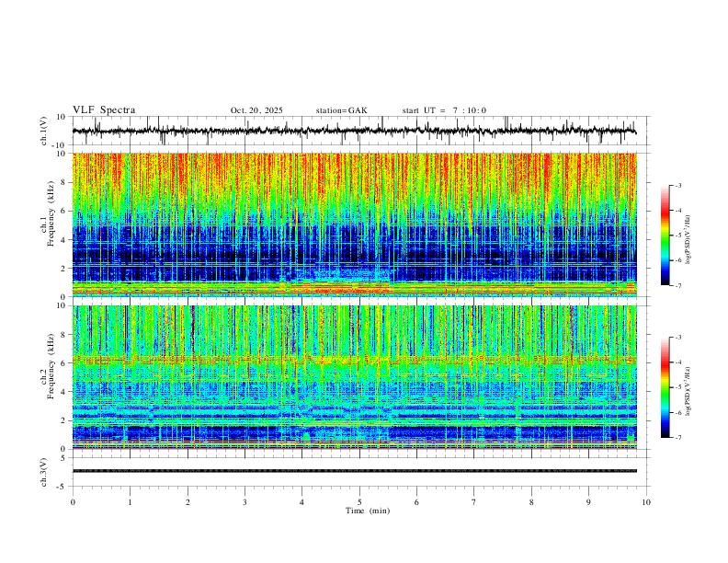Click the ch.1 log(PSD) color bar title
The height and width of the screenshot is (563, 728).
688,240
